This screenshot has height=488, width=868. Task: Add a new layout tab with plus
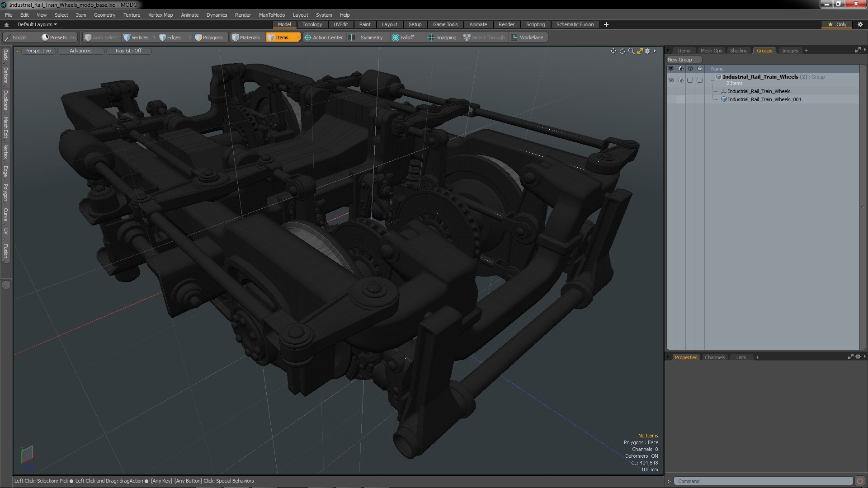pyautogui.click(x=606, y=24)
